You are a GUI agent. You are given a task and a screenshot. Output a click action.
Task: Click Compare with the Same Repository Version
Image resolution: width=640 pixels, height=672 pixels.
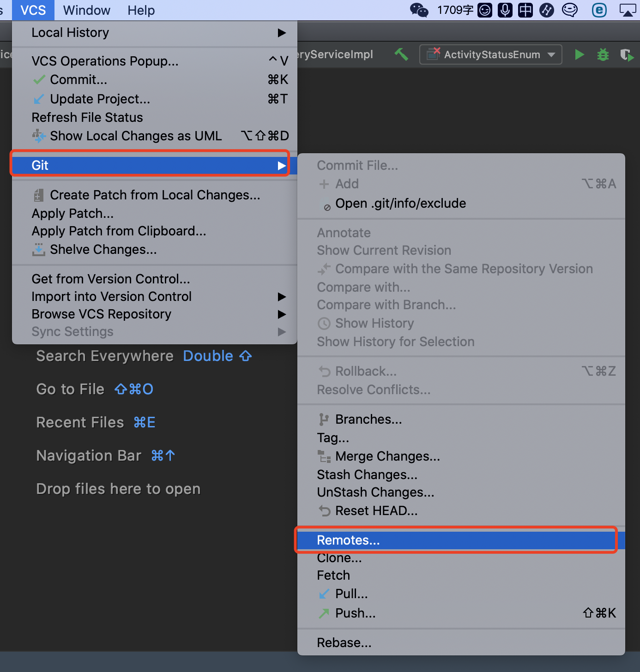point(461,269)
